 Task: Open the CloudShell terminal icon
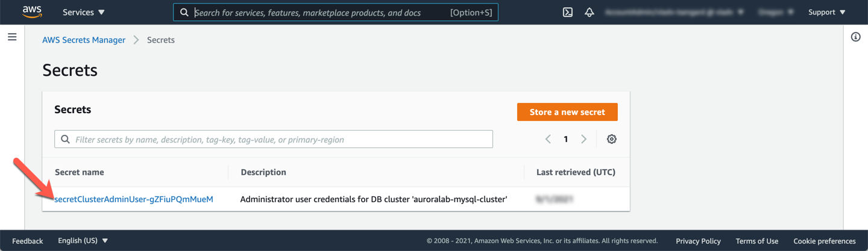[x=567, y=12]
